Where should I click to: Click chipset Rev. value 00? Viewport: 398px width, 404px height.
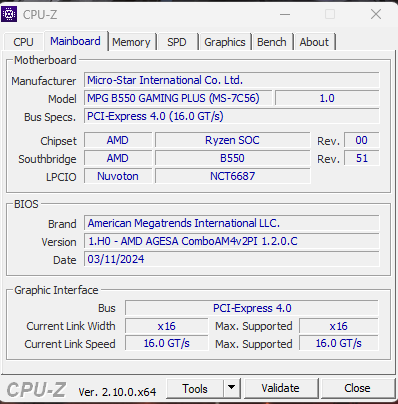coord(362,140)
